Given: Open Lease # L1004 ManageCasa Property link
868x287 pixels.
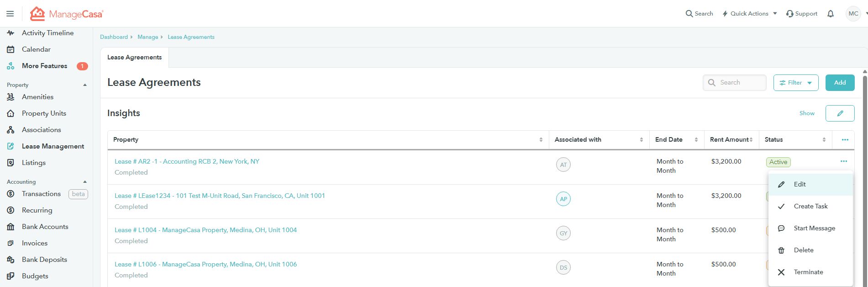Looking at the screenshot, I should pos(205,230).
